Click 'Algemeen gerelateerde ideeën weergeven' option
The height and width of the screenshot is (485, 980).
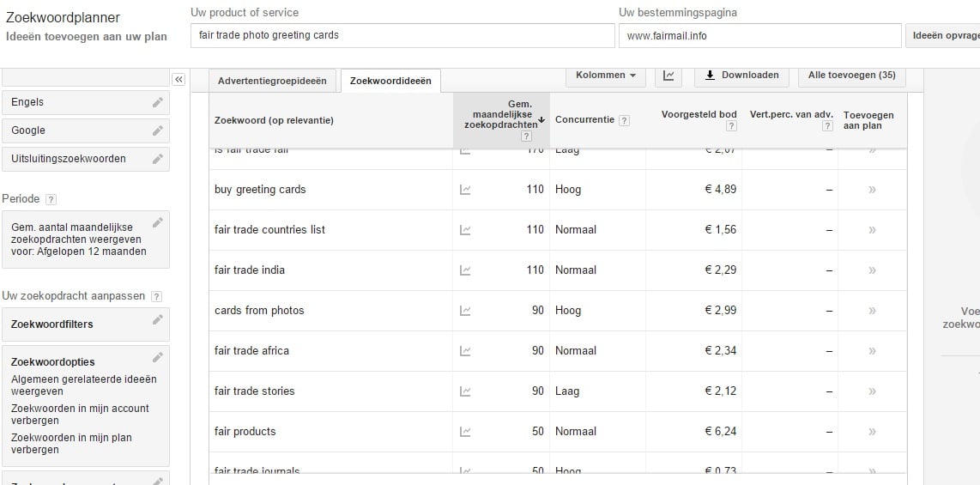84,385
